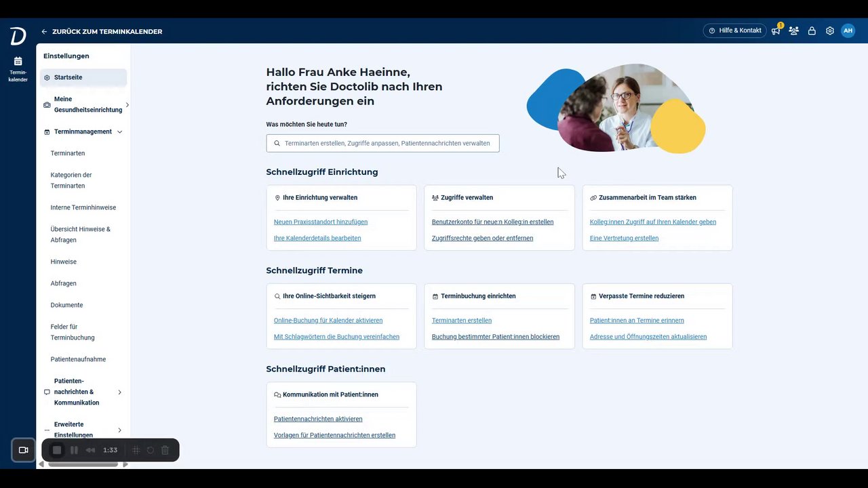The height and width of the screenshot is (488, 868).
Task: Click Zugriffsrechte geben oder entfernen
Action: tap(483, 238)
